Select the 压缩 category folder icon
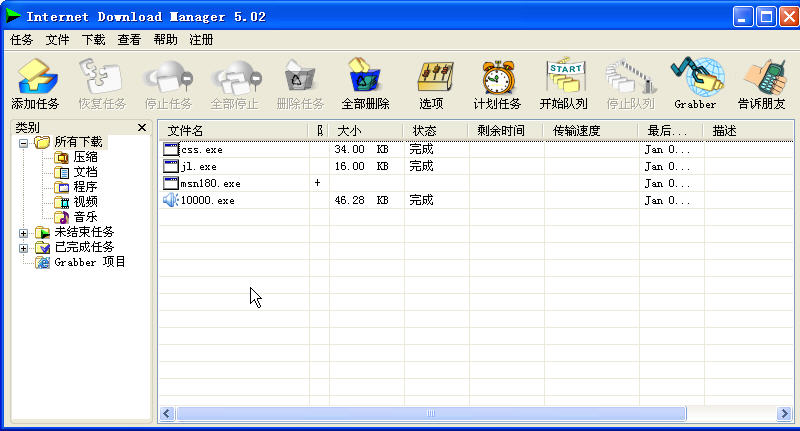 tap(61, 157)
